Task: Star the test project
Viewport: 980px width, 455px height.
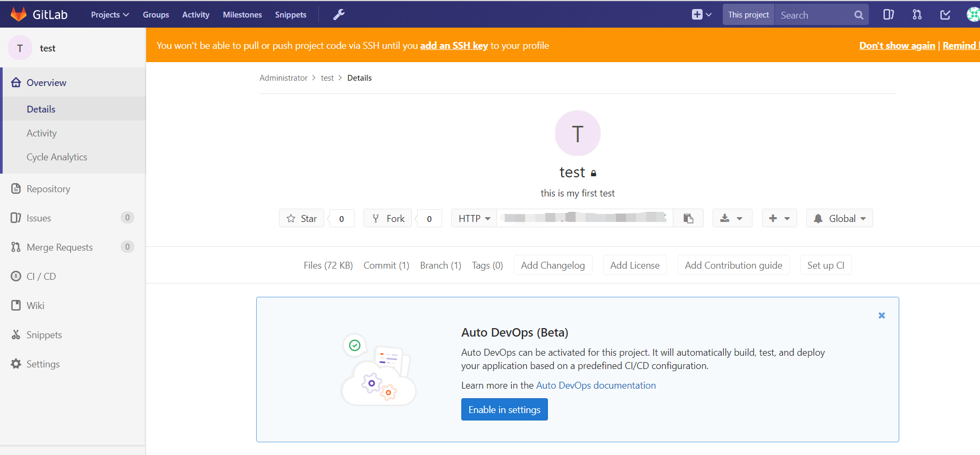Action: click(301, 218)
